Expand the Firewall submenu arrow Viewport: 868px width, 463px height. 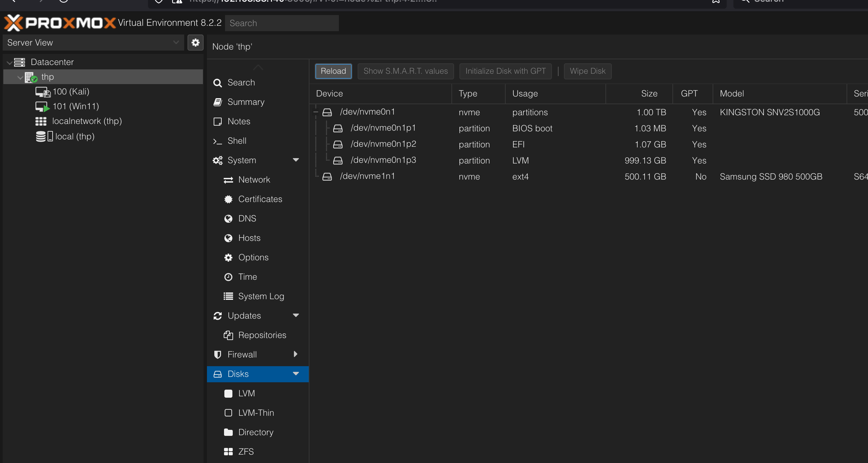[295, 354]
